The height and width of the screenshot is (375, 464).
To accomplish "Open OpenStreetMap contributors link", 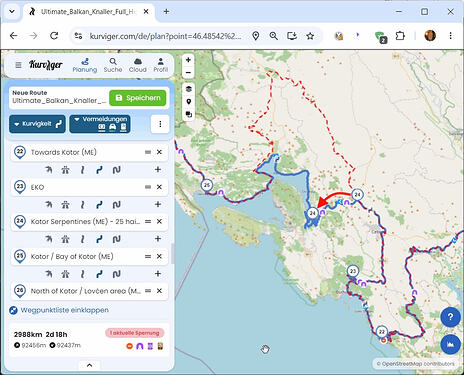I will click(x=418, y=364).
